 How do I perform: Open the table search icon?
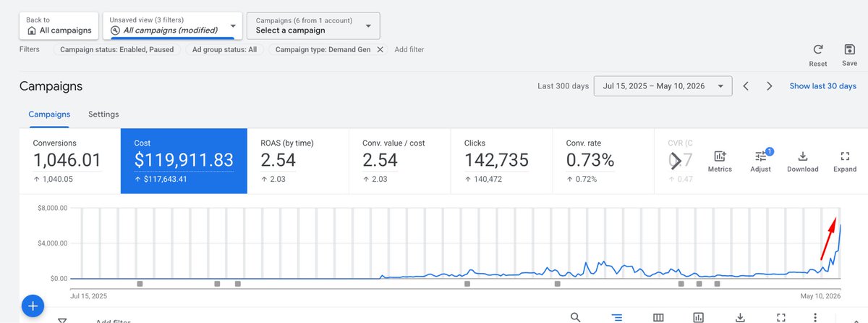(576, 317)
